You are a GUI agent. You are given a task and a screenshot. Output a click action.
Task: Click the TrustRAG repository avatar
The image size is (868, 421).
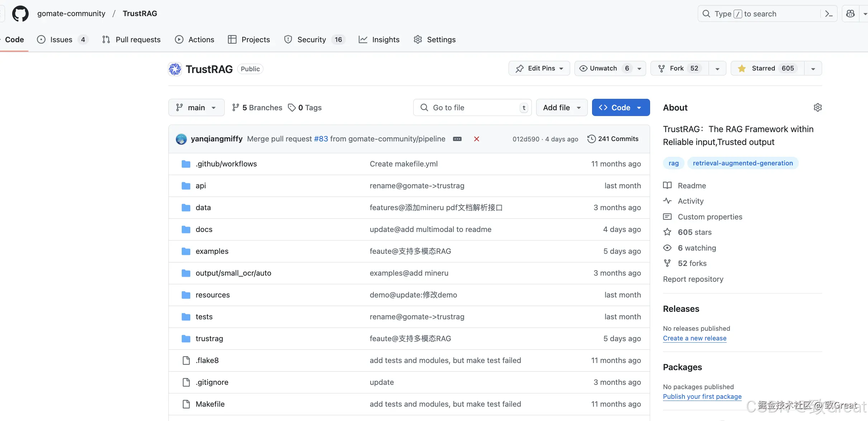pyautogui.click(x=175, y=69)
